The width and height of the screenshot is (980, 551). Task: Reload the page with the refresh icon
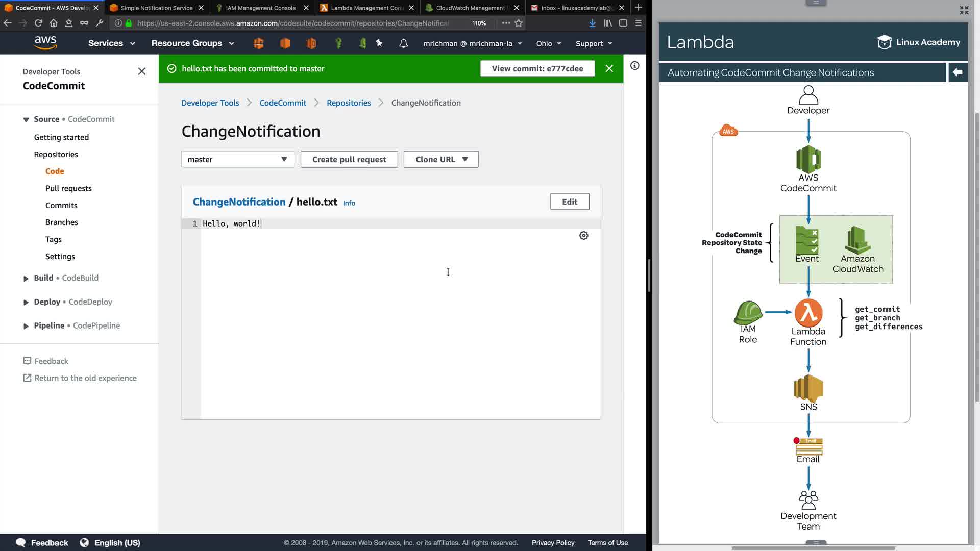pyautogui.click(x=38, y=23)
